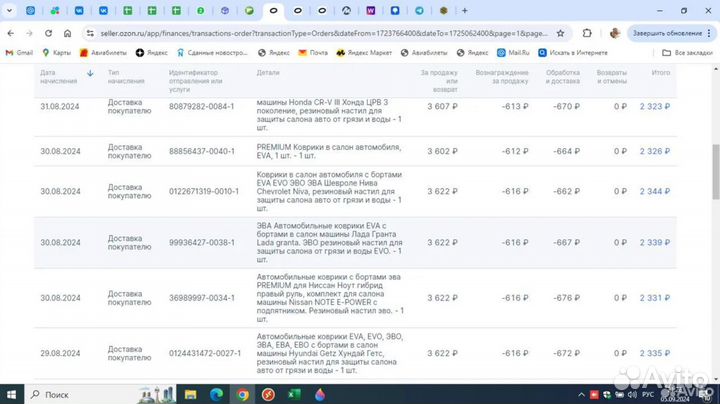The width and height of the screenshot is (720, 404).
Task: Select shipment ID 88856437-0040-1
Action: (x=202, y=151)
